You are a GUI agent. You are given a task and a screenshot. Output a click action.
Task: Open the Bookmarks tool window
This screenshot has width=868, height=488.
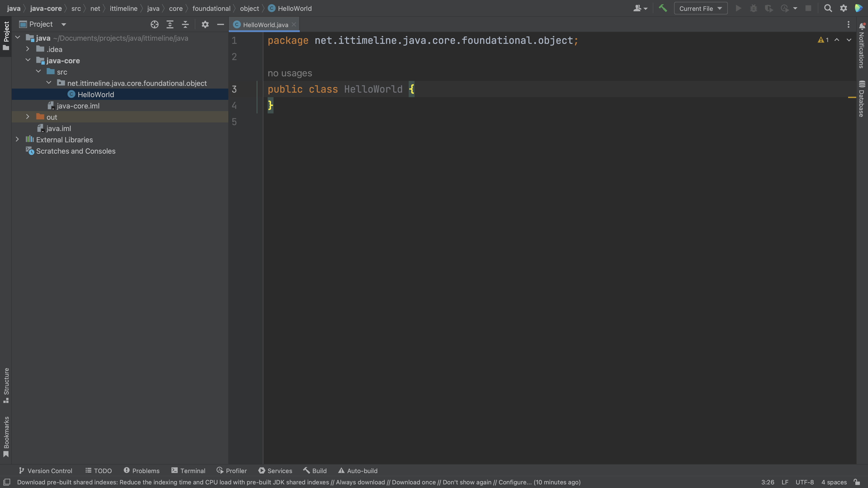[6, 437]
